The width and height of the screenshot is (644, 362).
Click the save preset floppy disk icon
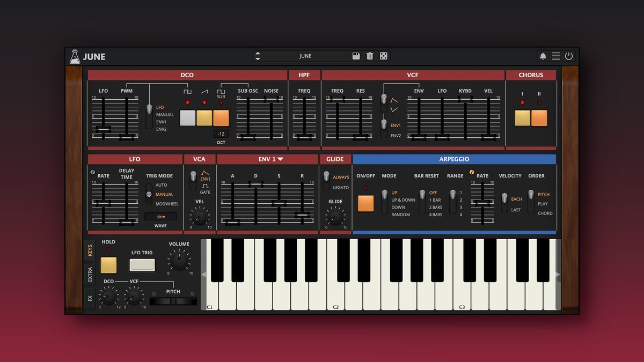[356, 56]
